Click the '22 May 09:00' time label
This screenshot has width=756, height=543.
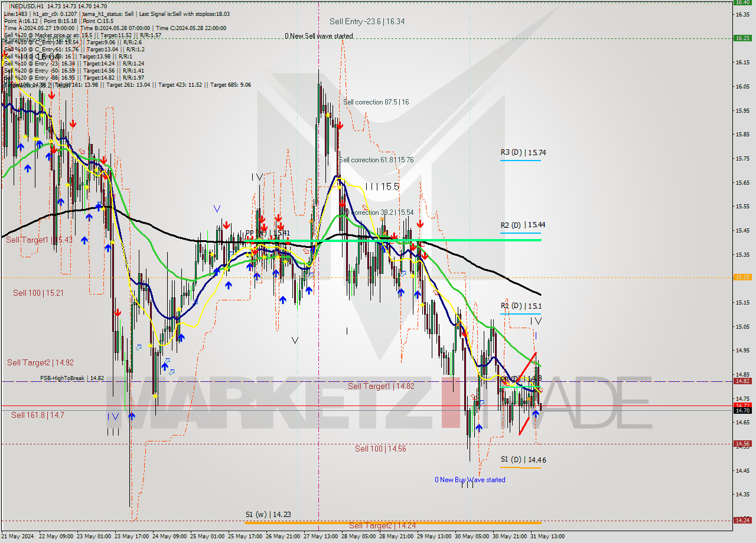coord(56,536)
